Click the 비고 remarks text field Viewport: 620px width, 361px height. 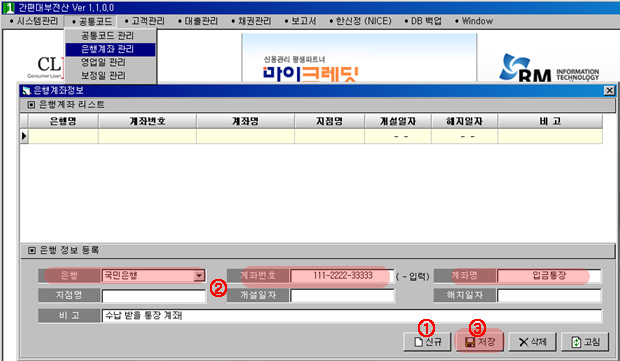352,316
